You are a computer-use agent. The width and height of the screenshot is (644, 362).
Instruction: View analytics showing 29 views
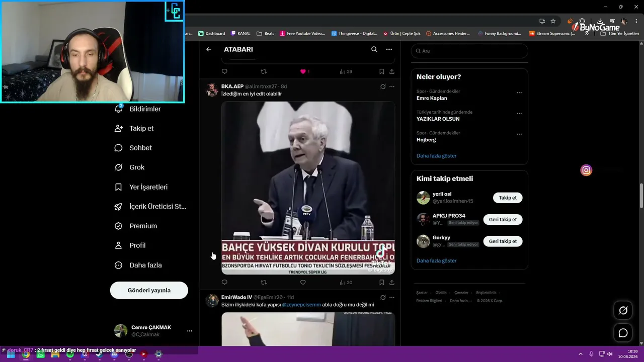(x=346, y=71)
